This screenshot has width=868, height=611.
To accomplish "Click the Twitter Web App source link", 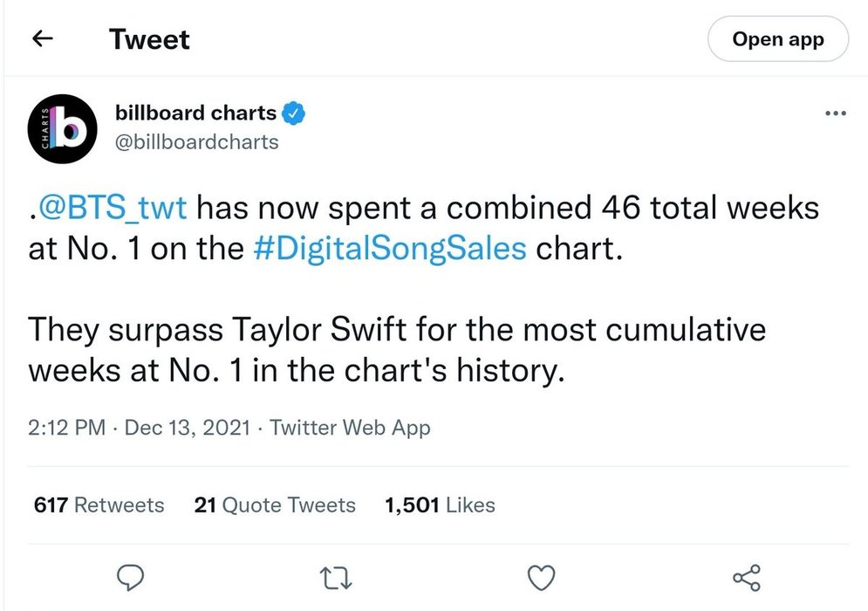I will (x=350, y=428).
